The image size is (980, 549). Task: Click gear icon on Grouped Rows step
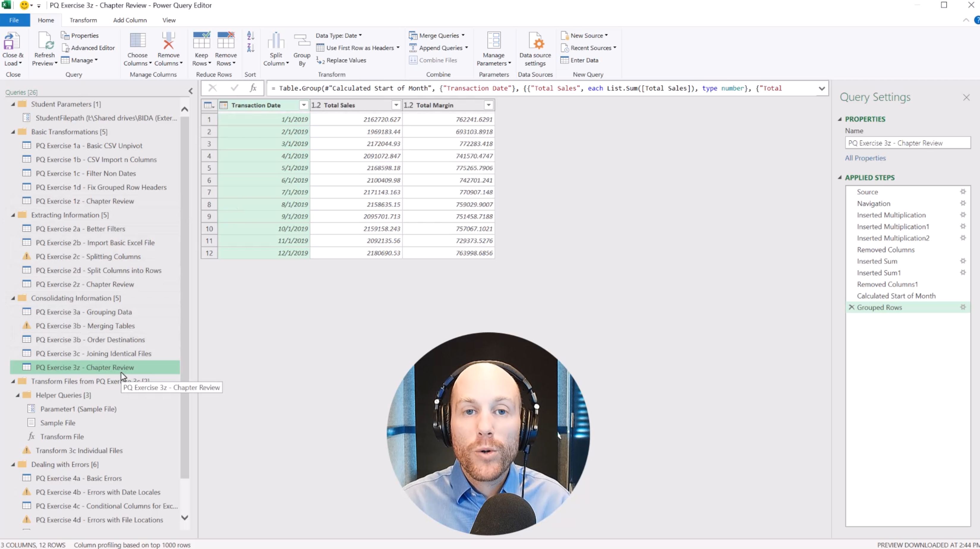[963, 307]
